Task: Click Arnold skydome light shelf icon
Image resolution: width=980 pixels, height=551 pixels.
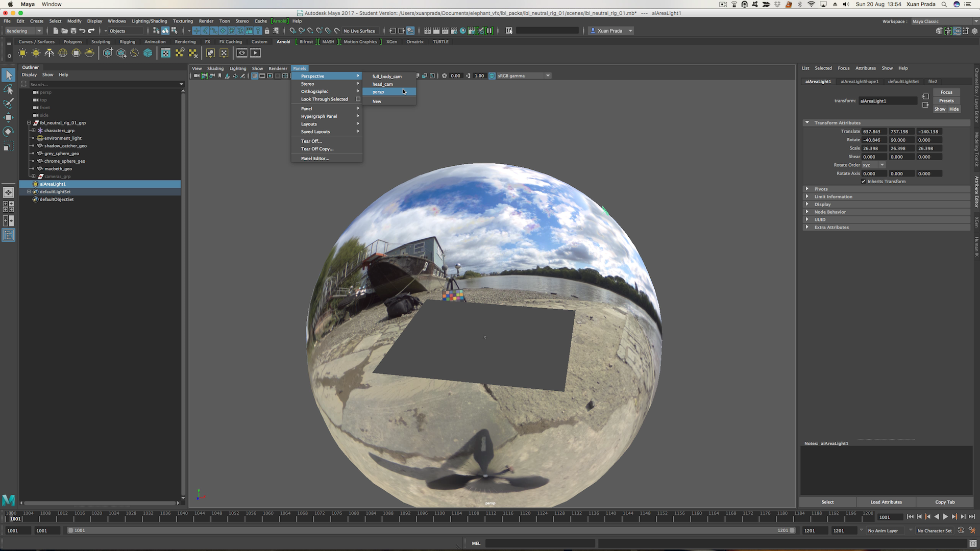Action: pyautogui.click(x=63, y=53)
